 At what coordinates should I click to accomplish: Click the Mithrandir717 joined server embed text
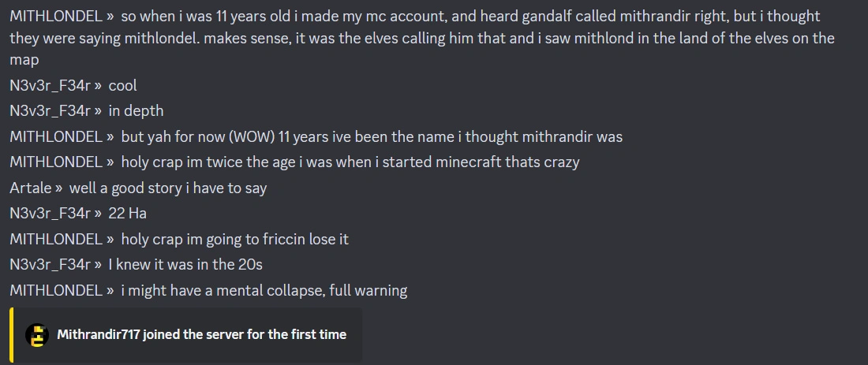[201, 334]
